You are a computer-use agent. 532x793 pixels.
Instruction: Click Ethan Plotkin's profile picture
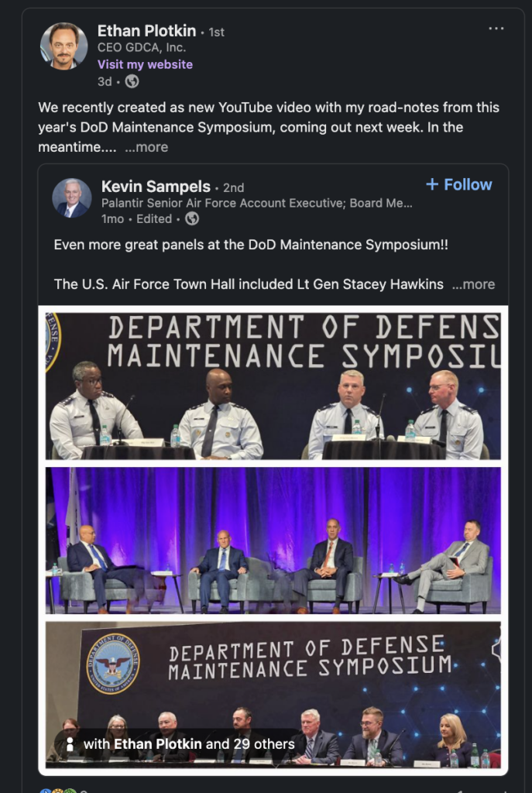[64, 46]
